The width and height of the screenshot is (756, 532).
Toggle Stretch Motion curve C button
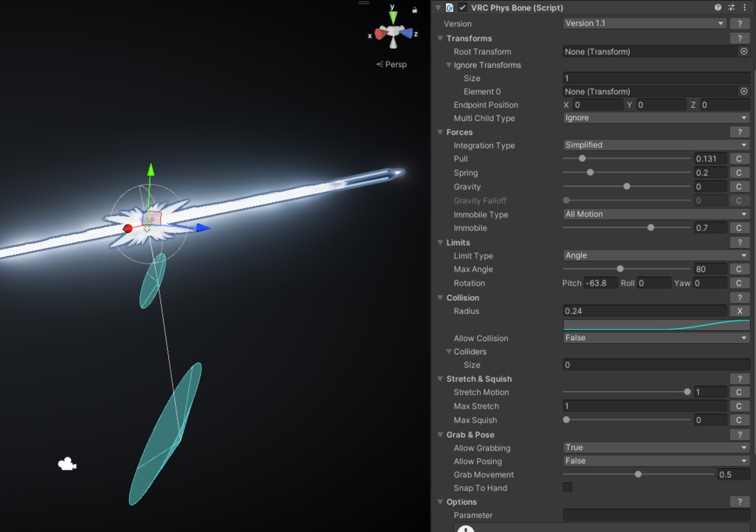[738, 393]
